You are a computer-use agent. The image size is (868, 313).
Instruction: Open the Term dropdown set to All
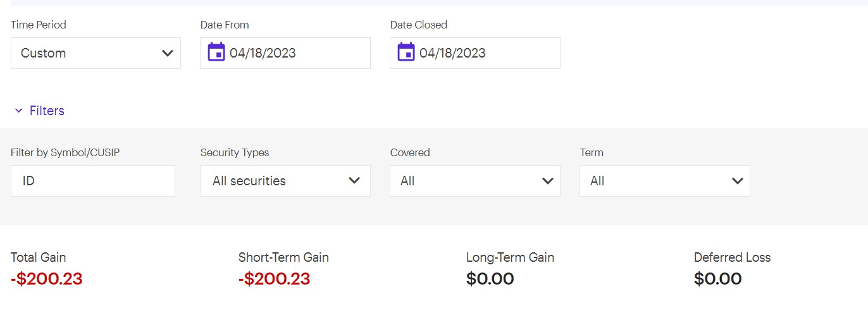[x=664, y=181]
